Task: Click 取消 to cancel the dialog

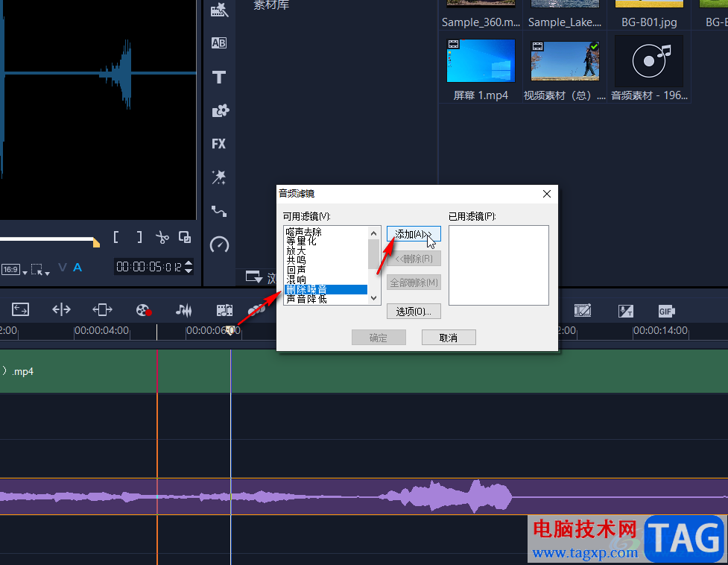Action: point(449,338)
